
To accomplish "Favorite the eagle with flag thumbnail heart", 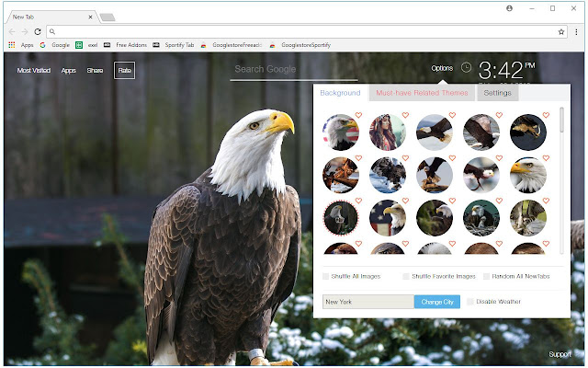I will point(358,115).
